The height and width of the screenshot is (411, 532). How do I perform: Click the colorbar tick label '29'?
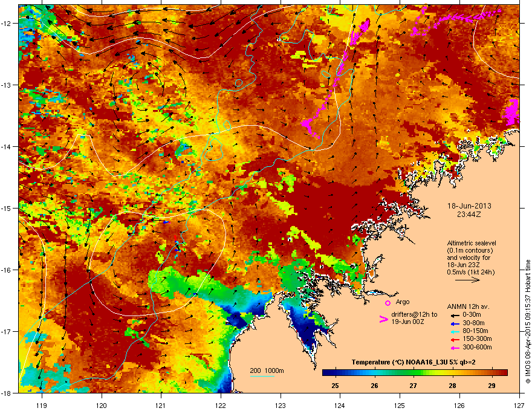[x=491, y=386]
